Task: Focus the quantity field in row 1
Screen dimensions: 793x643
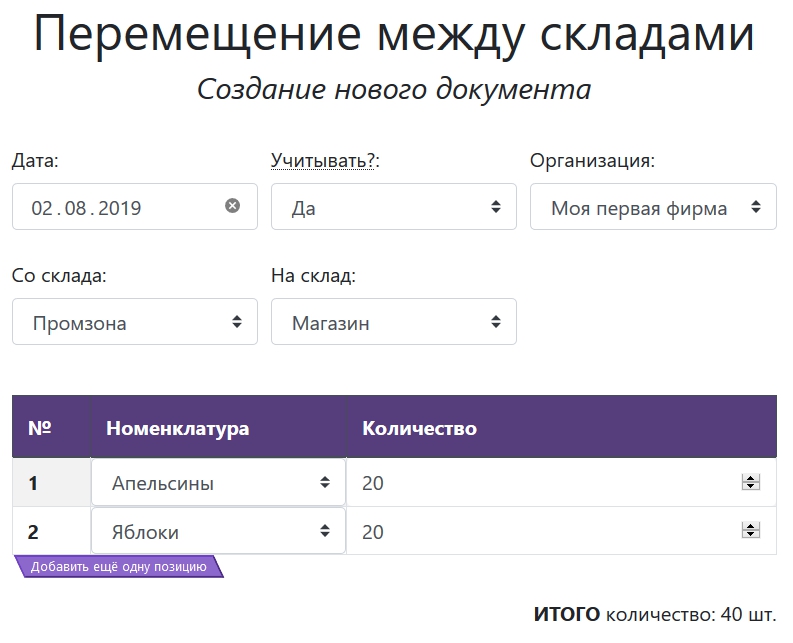Action: coord(540,483)
